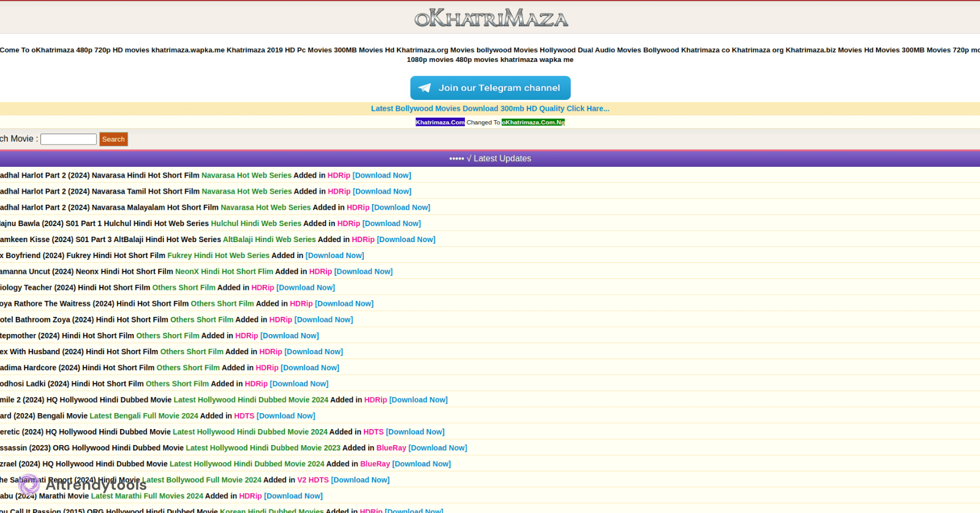Click the oKhatriMaza site logo
The height and width of the screenshot is (513, 980).
tap(491, 18)
